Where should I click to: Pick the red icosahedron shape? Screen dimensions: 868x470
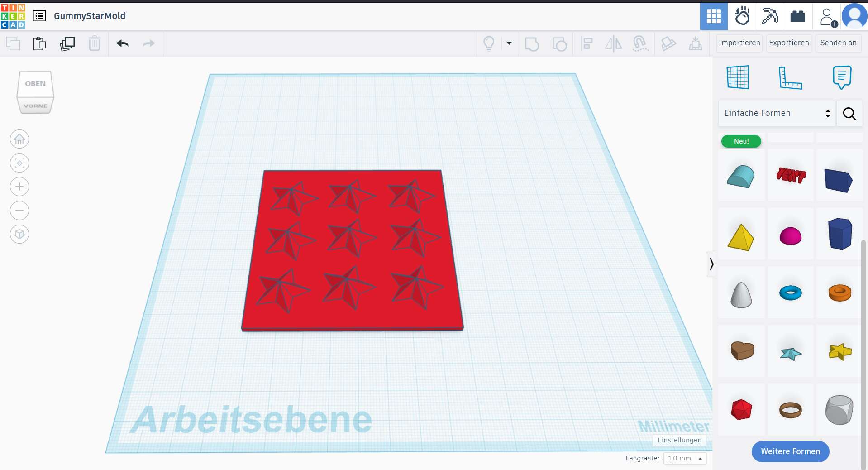(741, 409)
